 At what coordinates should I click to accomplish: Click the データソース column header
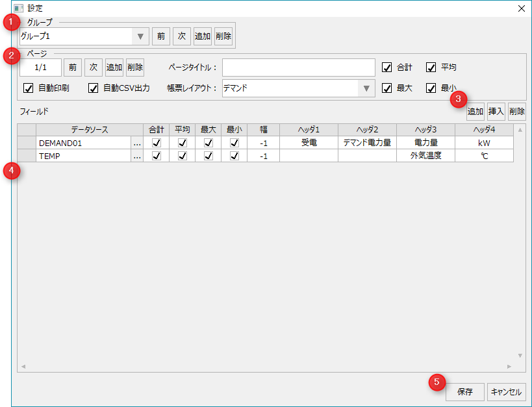click(x=81, y=130)
